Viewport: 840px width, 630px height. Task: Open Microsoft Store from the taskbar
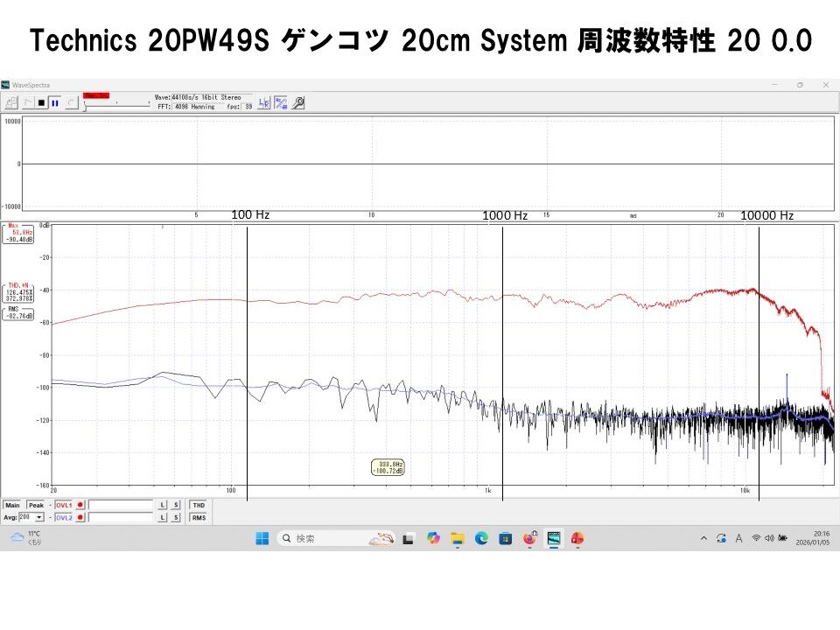(x=505, y=538)
